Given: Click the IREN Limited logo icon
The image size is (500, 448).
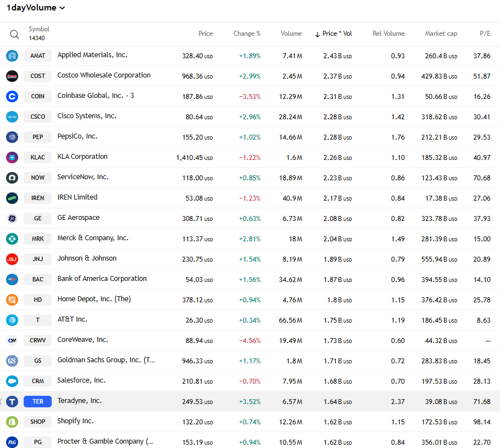Looking at the screenshot, I should click(x=12, y=198).
